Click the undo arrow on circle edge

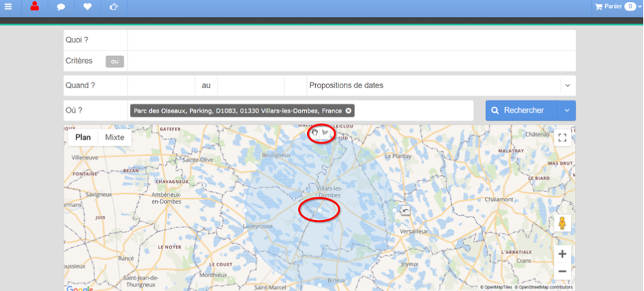pyautogui.click(x=405, y=211)
